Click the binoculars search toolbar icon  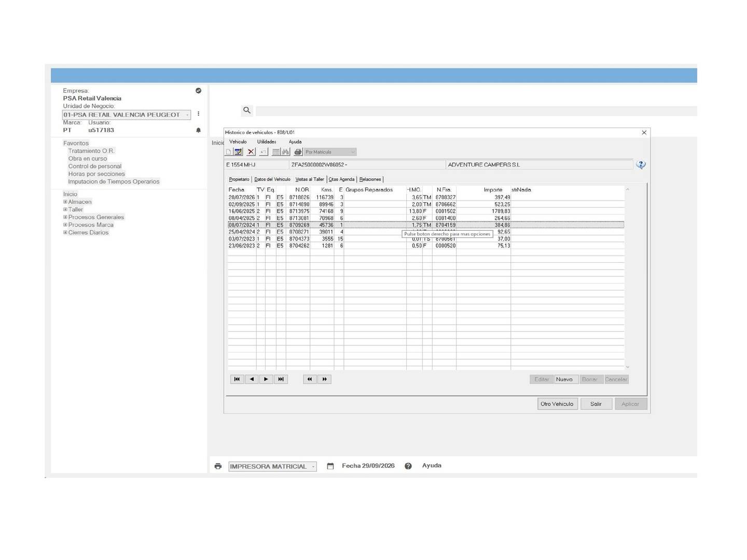(285, 152)
